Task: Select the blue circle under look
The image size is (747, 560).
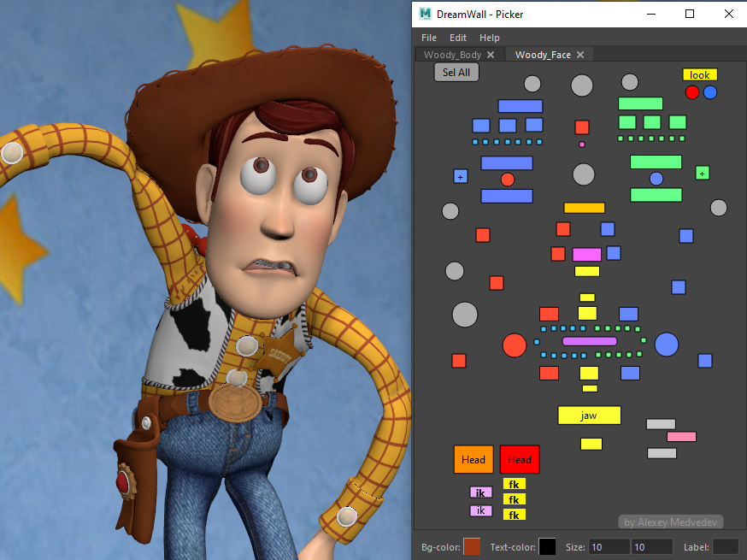Action: coord(710,92)
